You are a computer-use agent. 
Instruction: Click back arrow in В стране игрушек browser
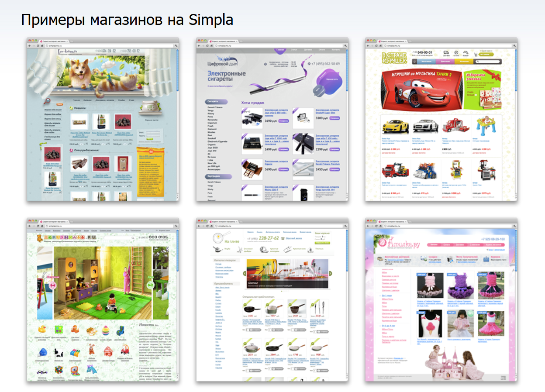click(369, 45)
